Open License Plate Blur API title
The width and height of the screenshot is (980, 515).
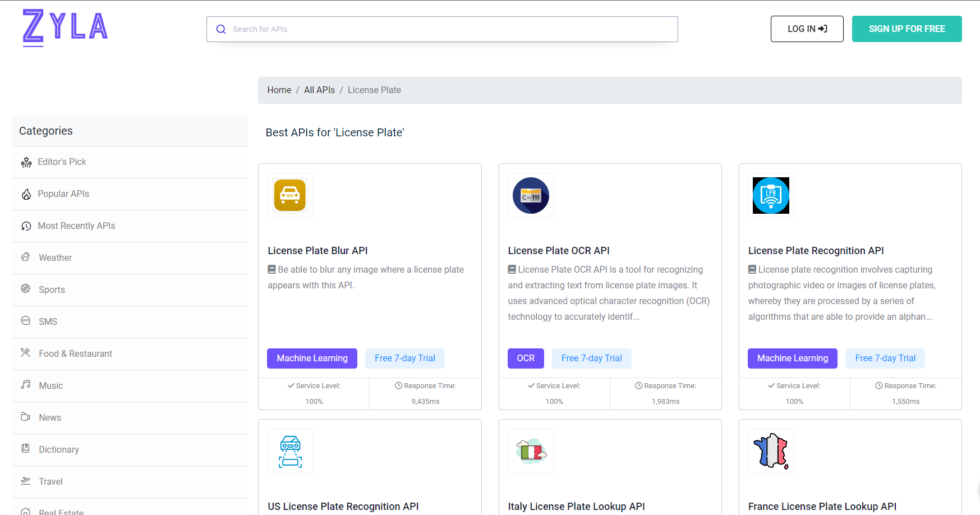(x=318, y=251)
